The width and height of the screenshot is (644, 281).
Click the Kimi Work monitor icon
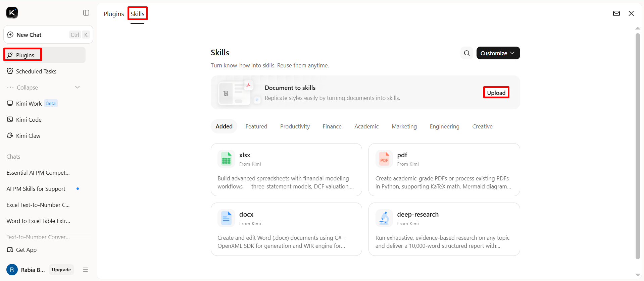point(10,103)
